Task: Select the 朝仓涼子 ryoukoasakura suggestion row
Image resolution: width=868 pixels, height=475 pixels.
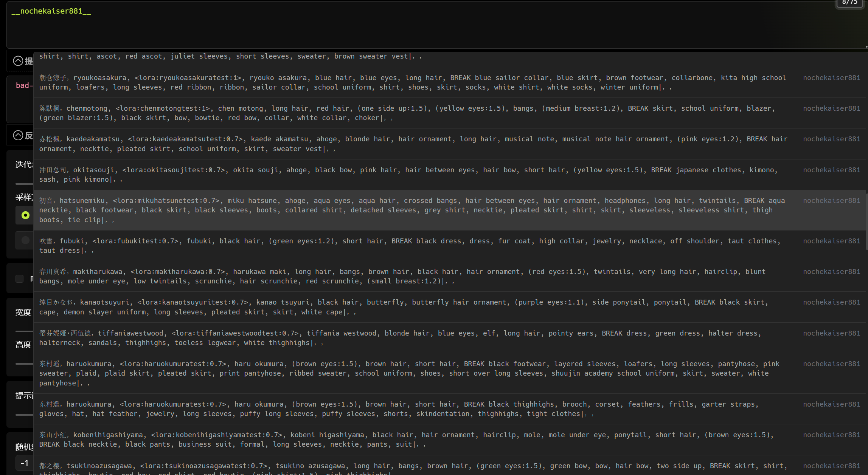Action: (450, 82)
